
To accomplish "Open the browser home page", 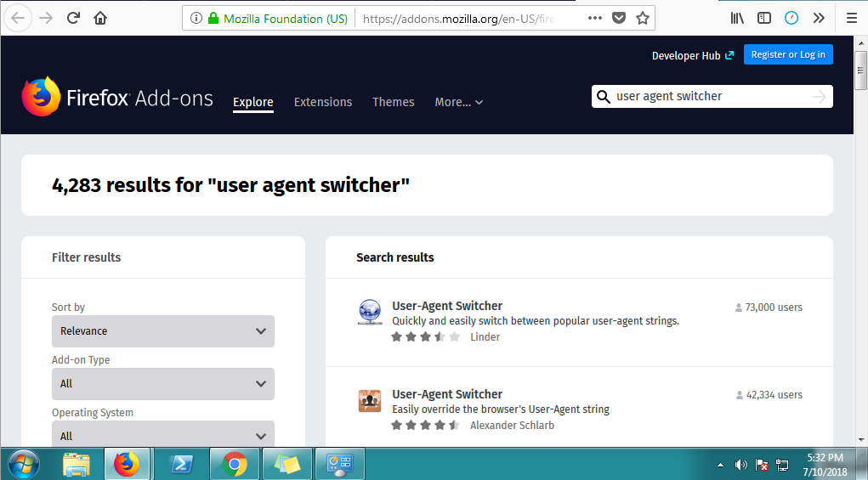I will click(100, 18).
